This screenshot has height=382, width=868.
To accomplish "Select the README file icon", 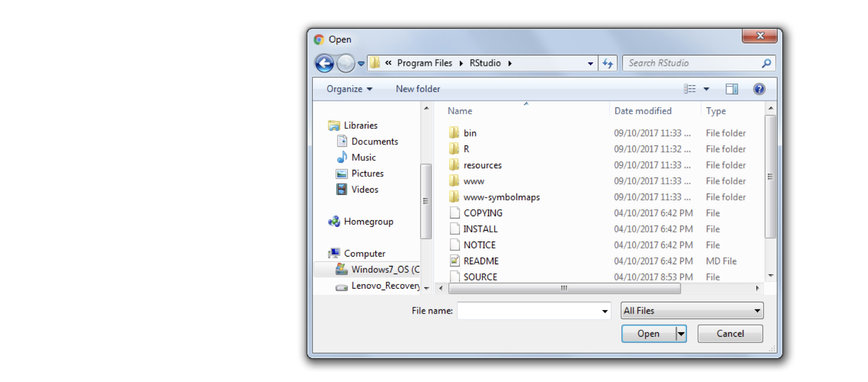I will 454,261.
